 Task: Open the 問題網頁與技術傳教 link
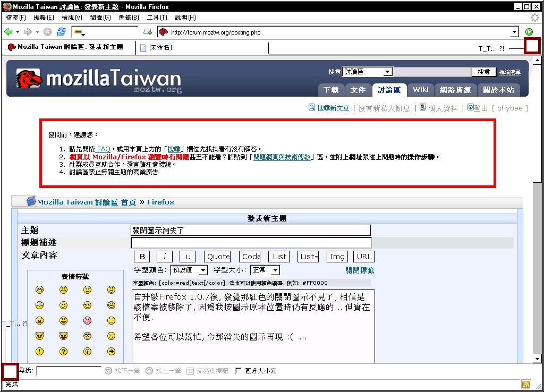282,157
